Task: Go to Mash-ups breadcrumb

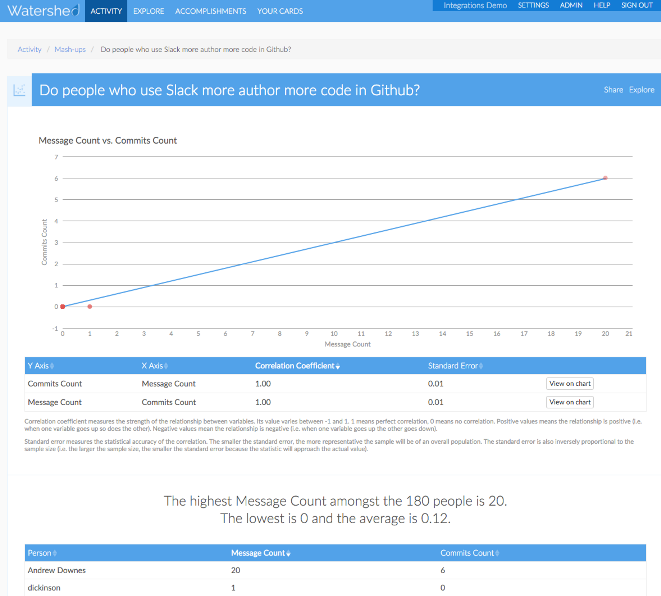Action: coord(70,49)
